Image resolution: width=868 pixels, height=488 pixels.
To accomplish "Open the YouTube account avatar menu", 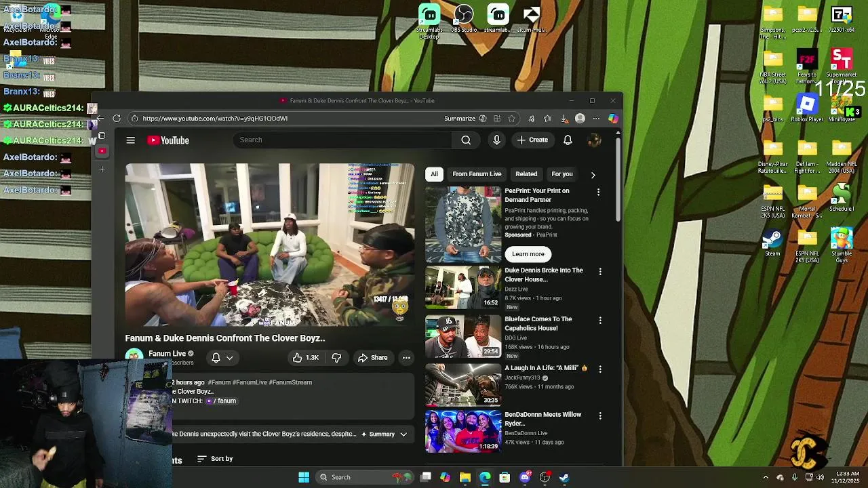I will pos(593,140).
